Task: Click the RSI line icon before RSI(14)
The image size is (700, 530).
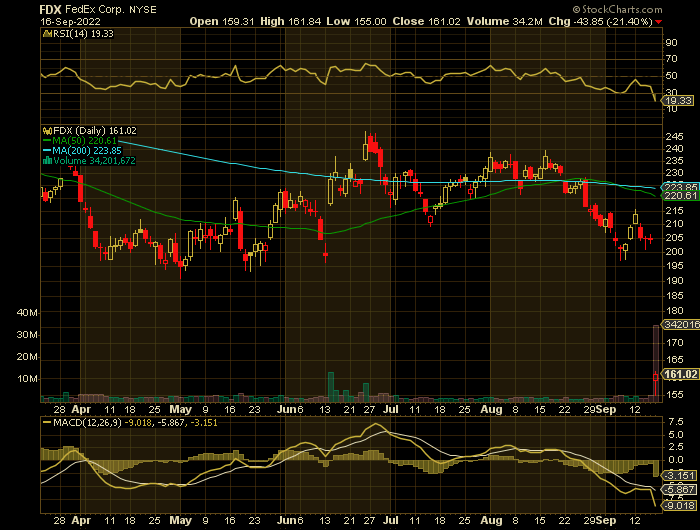Action: point(47,34)
